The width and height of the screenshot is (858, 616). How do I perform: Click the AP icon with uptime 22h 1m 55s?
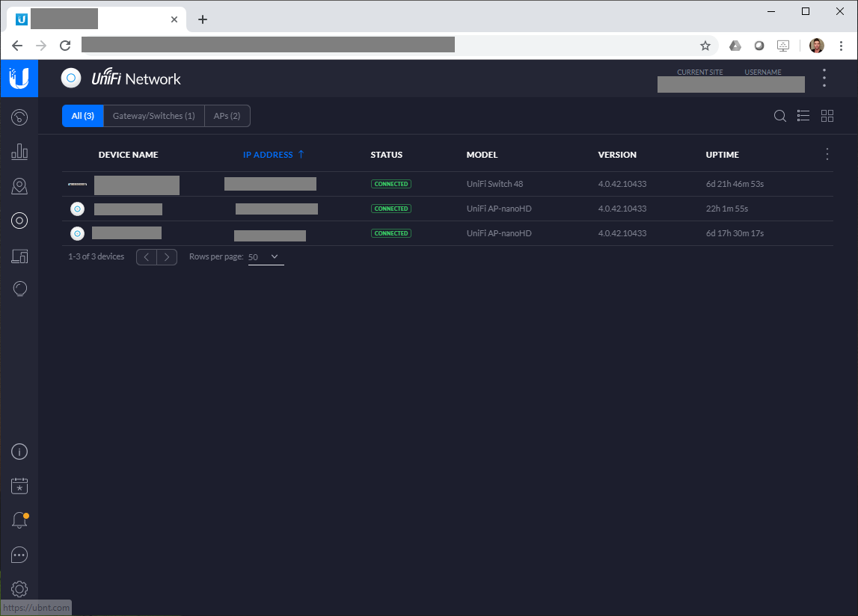tap(77, 209)
